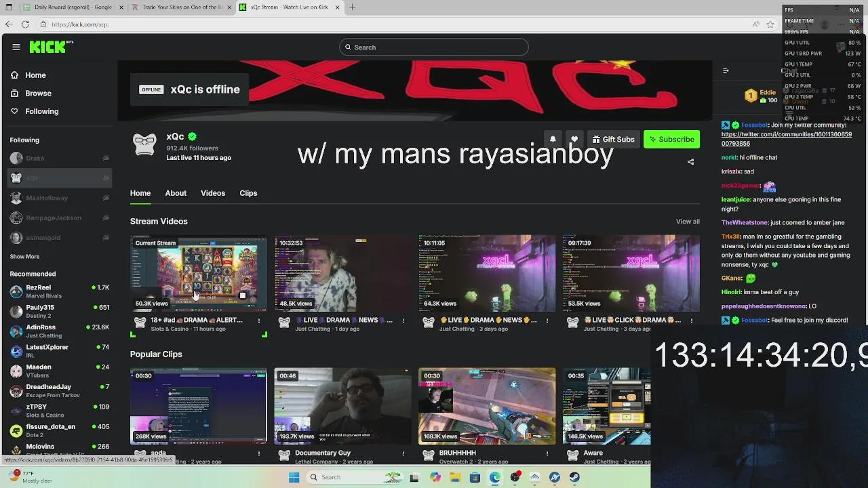Click the share icon below Subscribe
The image size is (868, 488).
click(690, 162)
